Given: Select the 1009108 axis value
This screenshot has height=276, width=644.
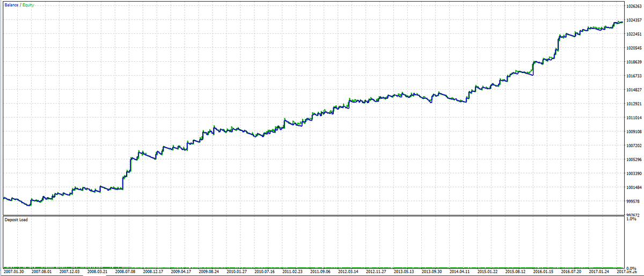Looking at the screenshot, I should pyautogui.click(x=634, y=132).
